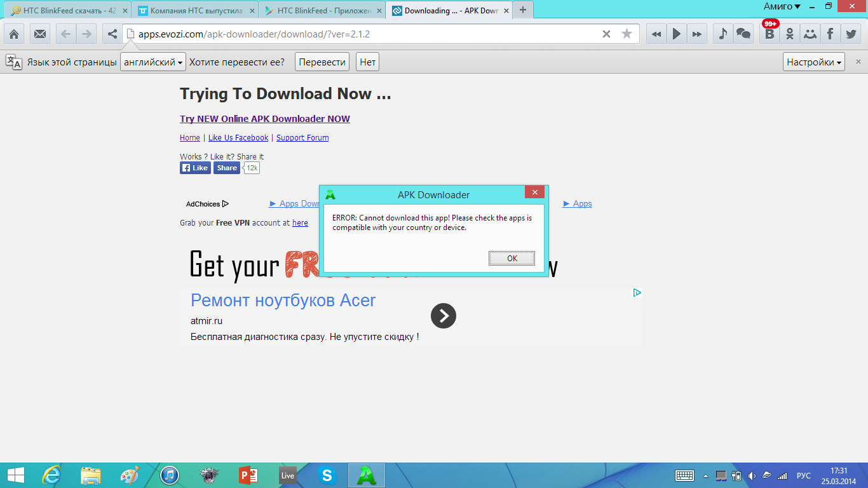
Task: Skip to previous track in the toolbar player
Action: pos(656,34)
